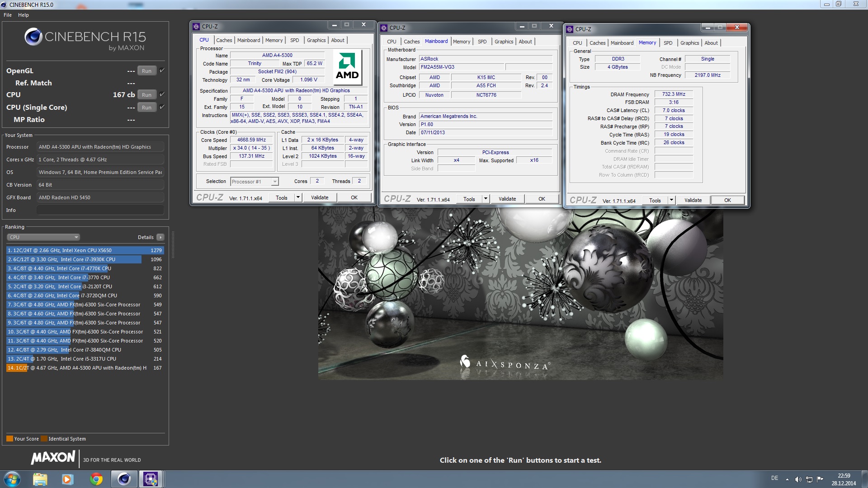Toggle CPU test checkbox
This screenshot has width=868, height=488.
pyautogui.click(x=162, y=94)
